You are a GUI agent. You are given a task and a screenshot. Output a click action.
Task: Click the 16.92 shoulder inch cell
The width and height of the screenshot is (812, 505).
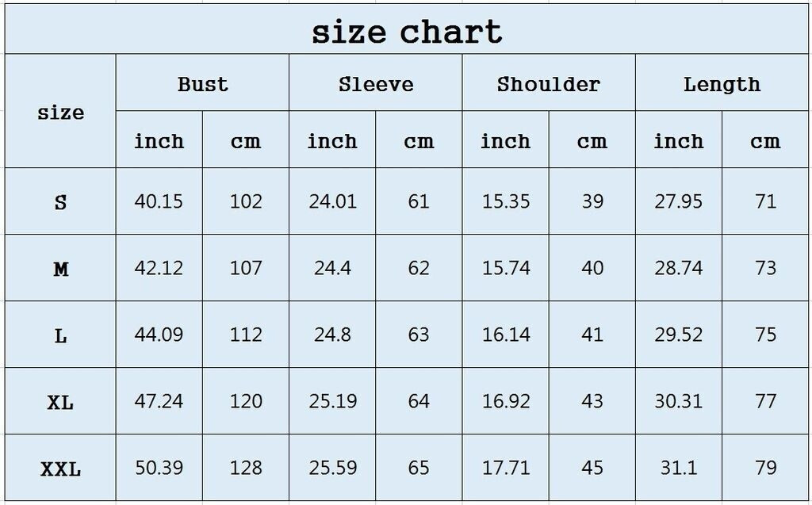tap(506, 401)
